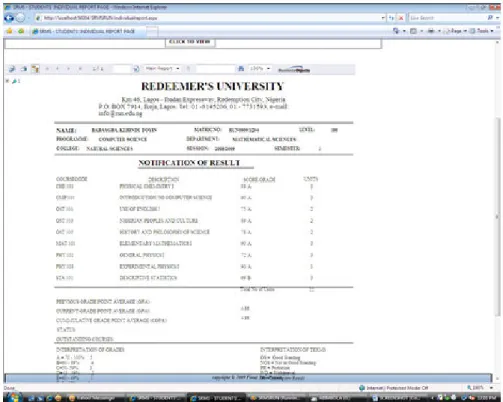Click the PHYSICAL CHEMISTRY I row description
Image resolution: width=503 pixels, height=402 pixels.
point(147,186)
